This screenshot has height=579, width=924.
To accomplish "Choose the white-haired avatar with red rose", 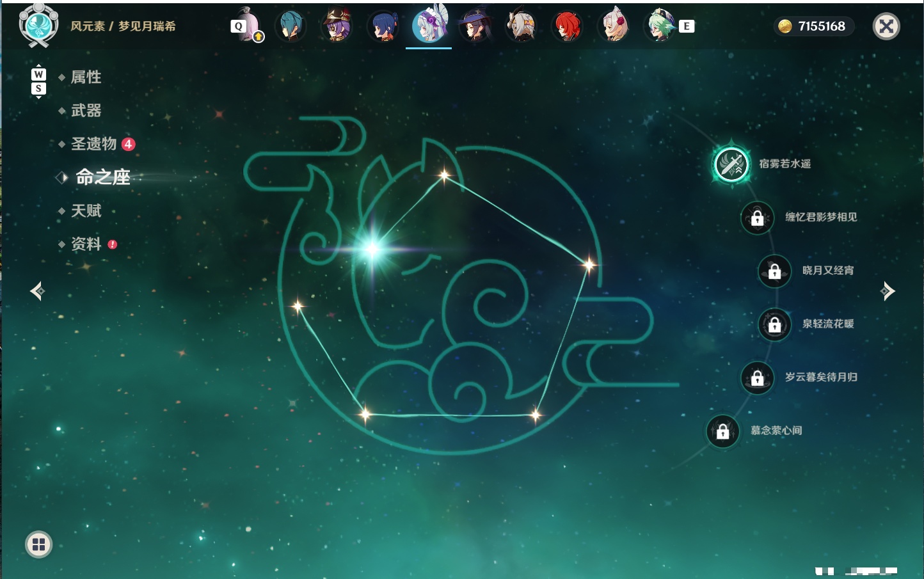I will pyautogui.click(x=614, y=26).
